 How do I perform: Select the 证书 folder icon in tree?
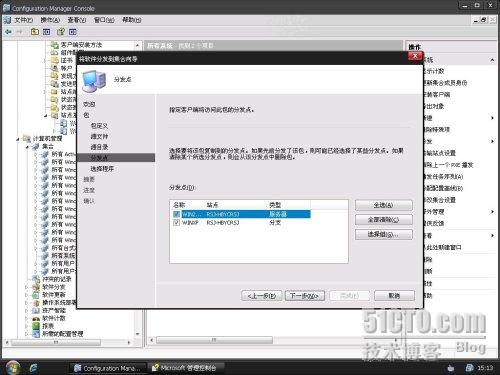click(x=54, y=60)
